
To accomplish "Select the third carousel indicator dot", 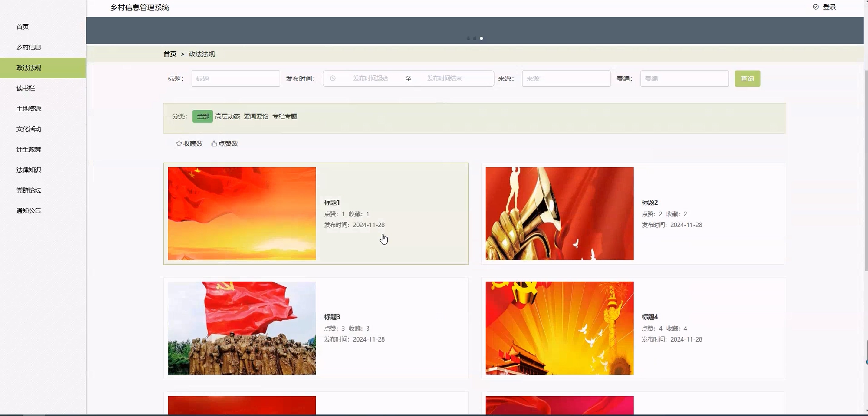I will [x=481, y=38].
